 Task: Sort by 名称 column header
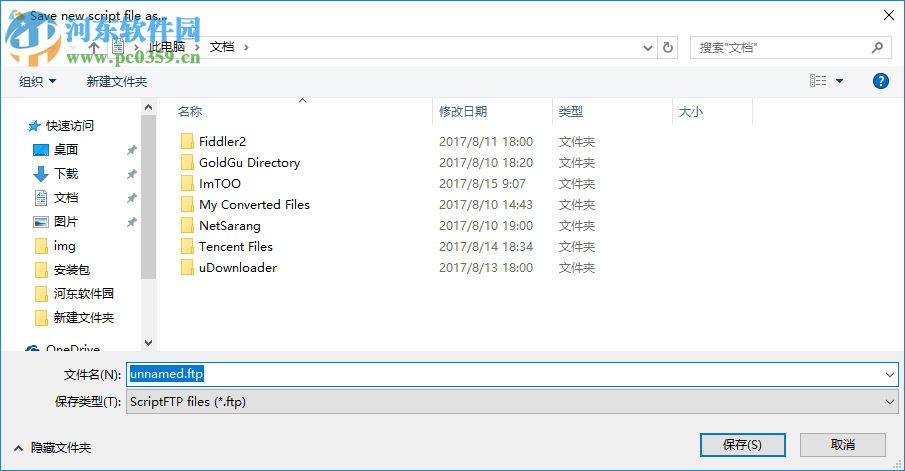tap(190, 111)
